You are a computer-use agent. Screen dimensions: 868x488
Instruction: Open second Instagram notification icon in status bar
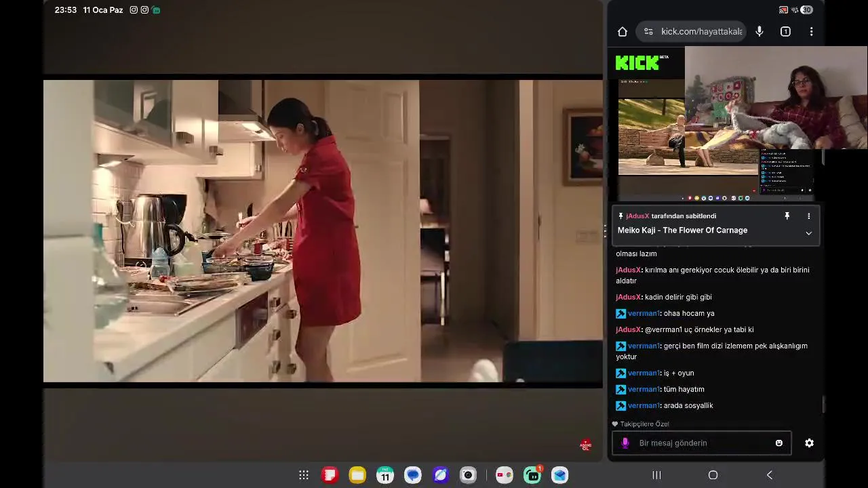(x=144, y=10)
